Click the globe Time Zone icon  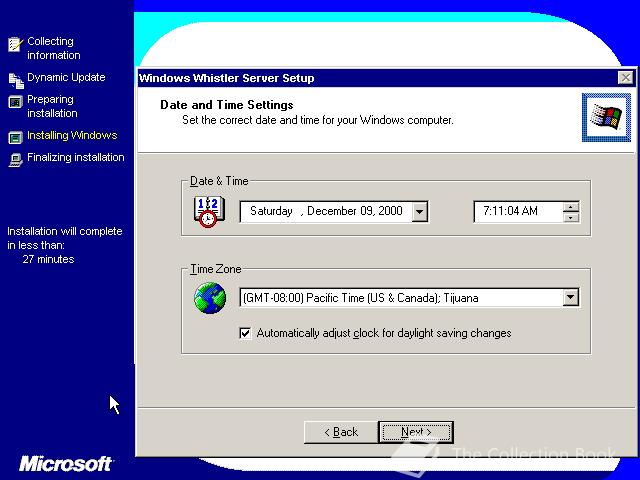tap(210, 298)
